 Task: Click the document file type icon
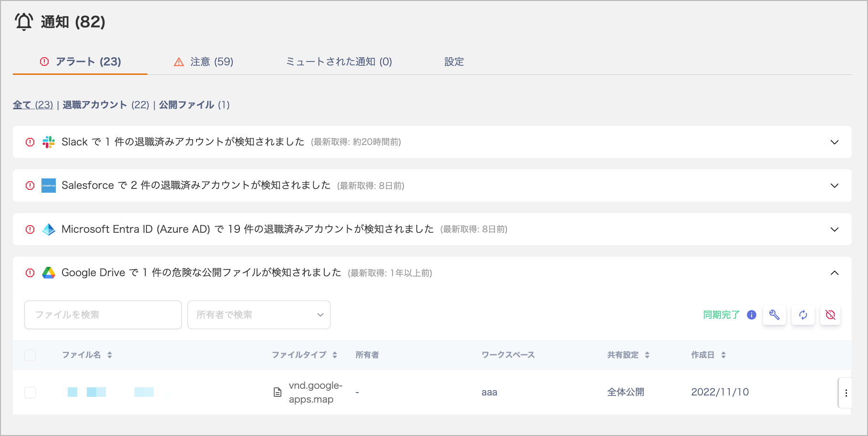[x=278, y=392]
